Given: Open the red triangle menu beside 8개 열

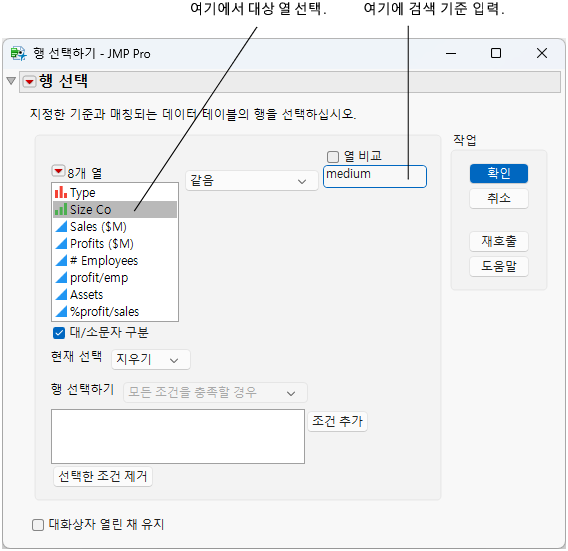Looking at the screenshot, I should coord(58,171).
